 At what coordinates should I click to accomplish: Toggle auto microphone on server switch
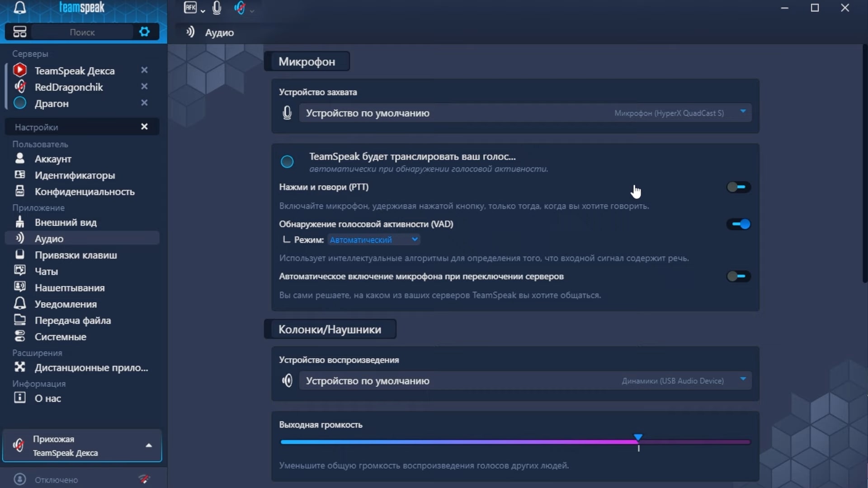pyautogui.click(x=739, y=276)
